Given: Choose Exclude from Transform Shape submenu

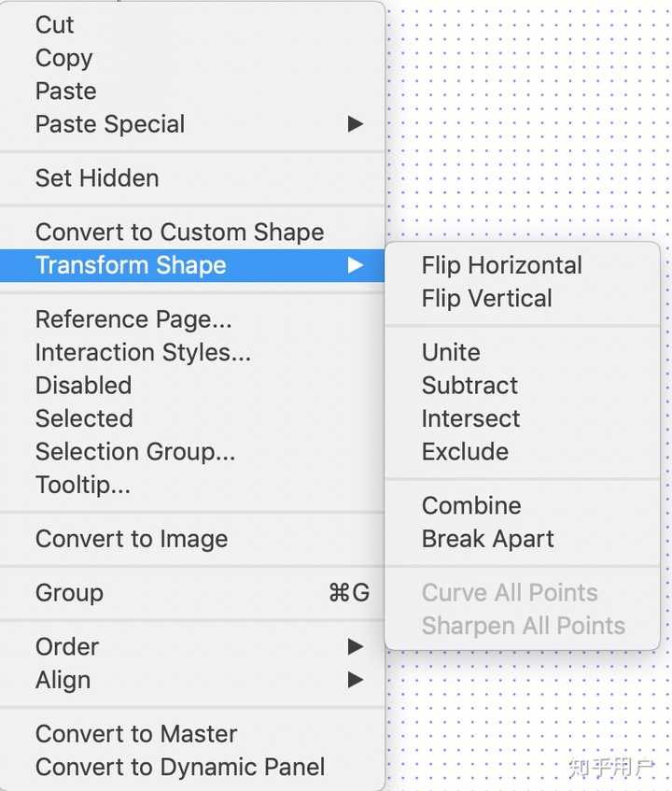Looking at the screenshot, I should pyautogui.click(x=465, y=452).
